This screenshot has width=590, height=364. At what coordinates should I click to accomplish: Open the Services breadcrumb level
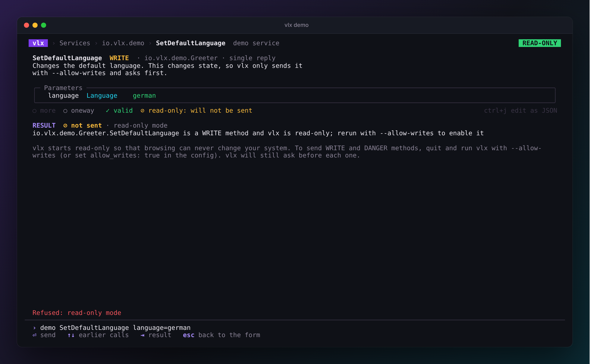(x=75, y=43)
